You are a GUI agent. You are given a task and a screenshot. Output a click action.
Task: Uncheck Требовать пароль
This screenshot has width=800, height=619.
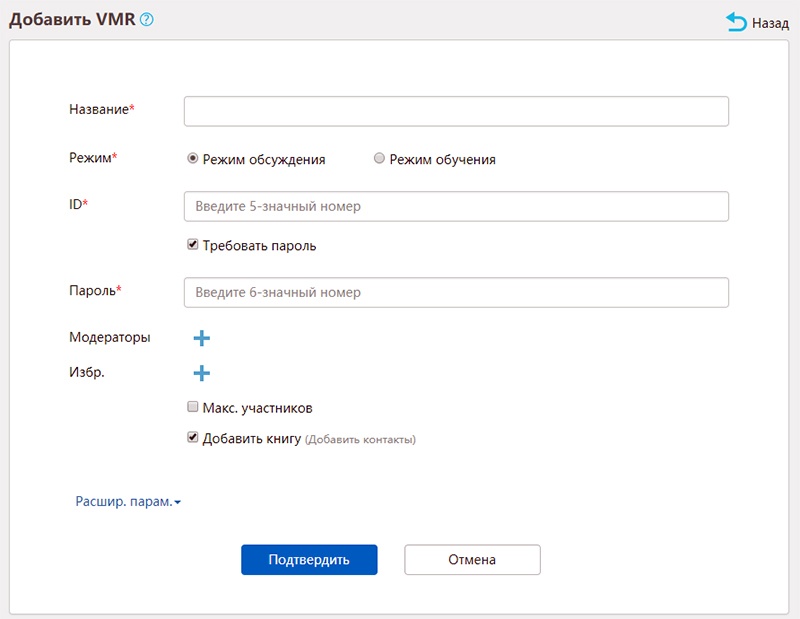192,244
